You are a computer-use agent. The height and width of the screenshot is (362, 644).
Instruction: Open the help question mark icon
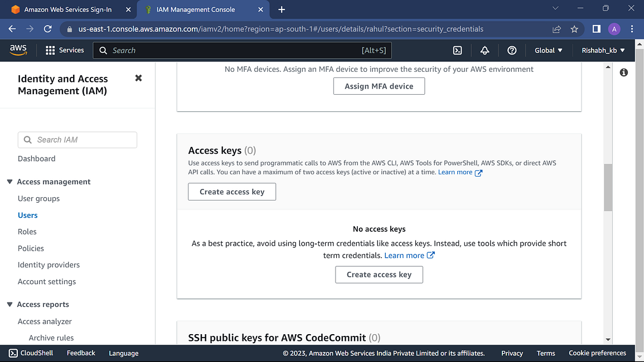[512, 50]
